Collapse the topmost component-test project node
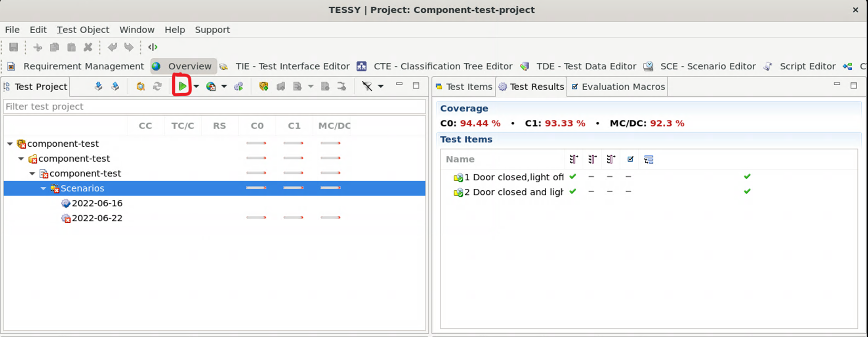868x337 pixels. tap(10, 144)
